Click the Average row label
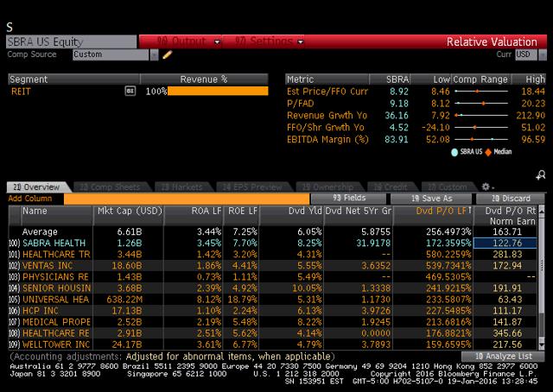553x392 pixels. 40,232
